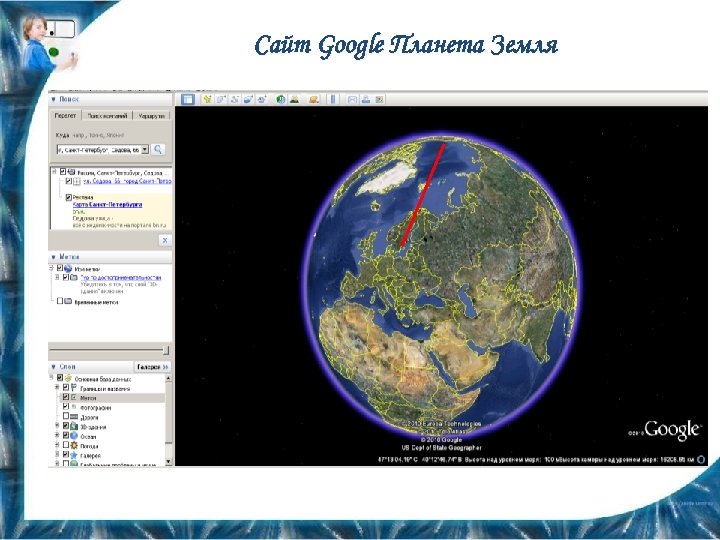Enable the Дороги layer checkbox
The image size is (720, 540).
[66, 416]
